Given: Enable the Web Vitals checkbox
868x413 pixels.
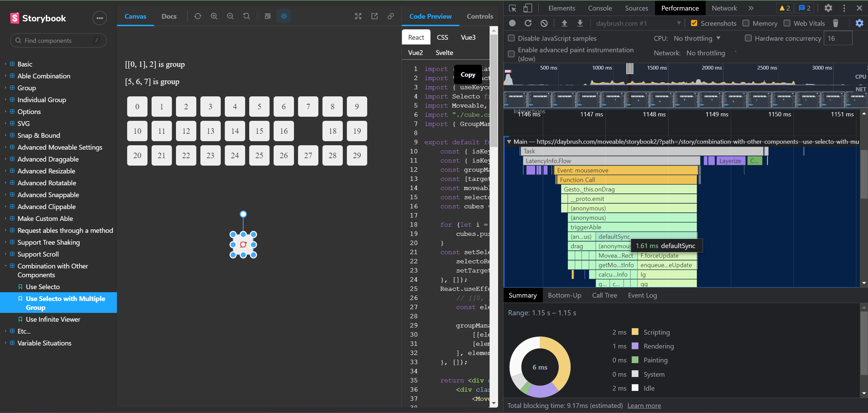Looking at the screenshot, I should point(787,23).
